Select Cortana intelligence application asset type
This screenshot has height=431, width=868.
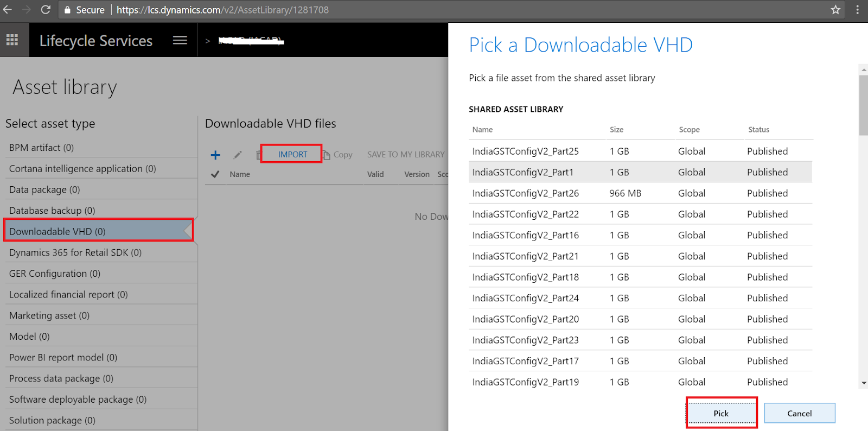(x=101, y=168)
